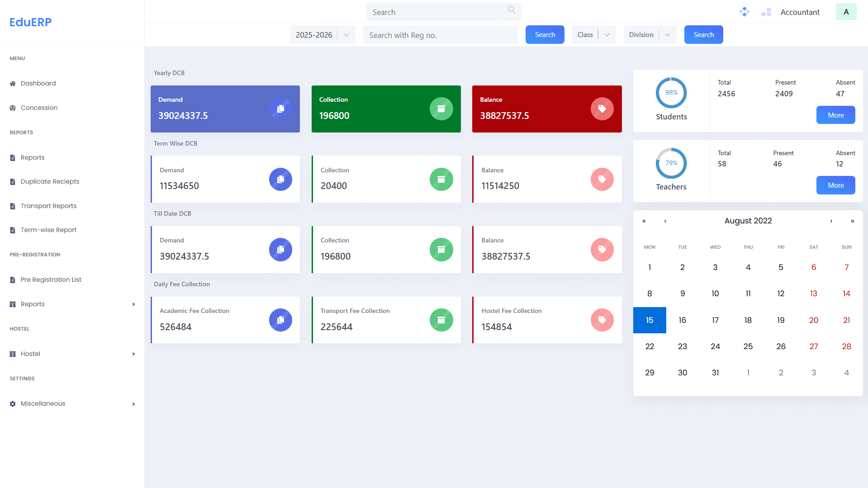Click the Demand card clipboard icon
Screen dimensions: 868x488
click(x=280, y=109)
